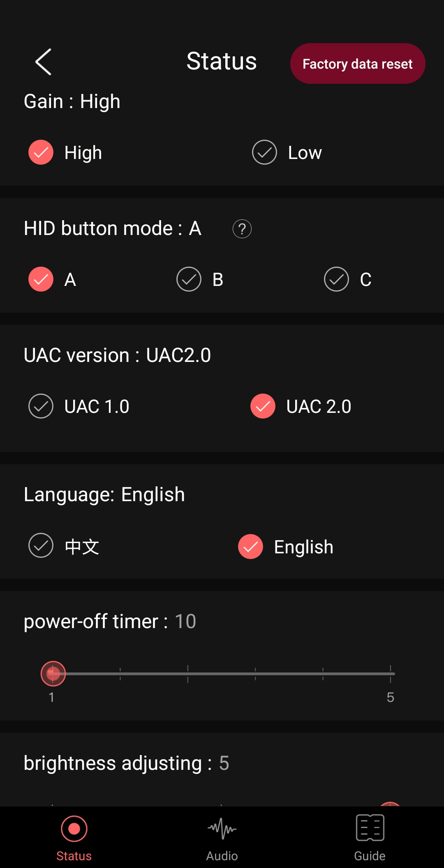The image size is (444, 868).
Task: Click the power-off timer slider handle
Action: click(53, 674)
